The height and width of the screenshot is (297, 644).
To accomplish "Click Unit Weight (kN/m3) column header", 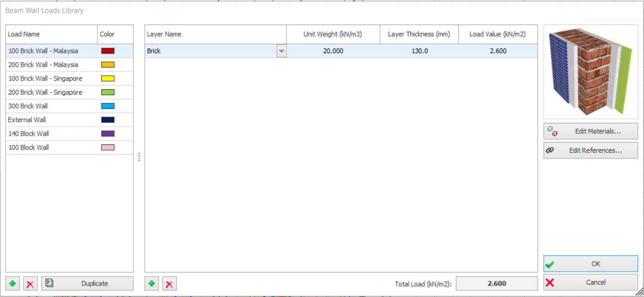I will (x=333, y=35).
